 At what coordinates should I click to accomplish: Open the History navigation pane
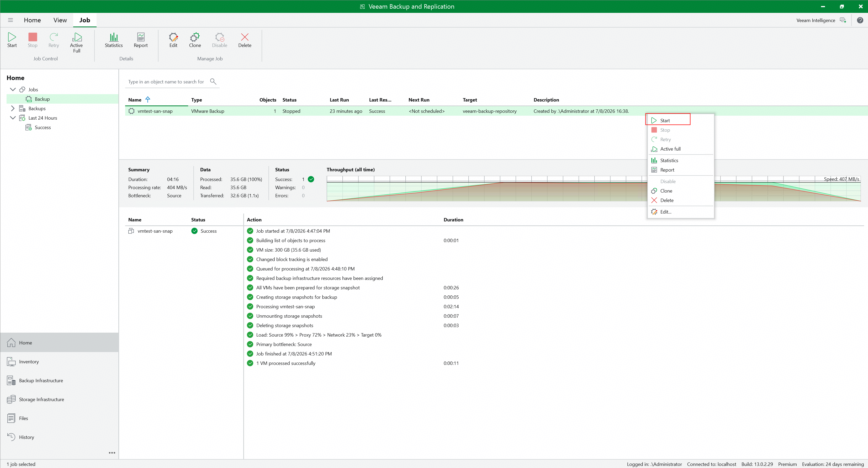click(x=59, y=437)
